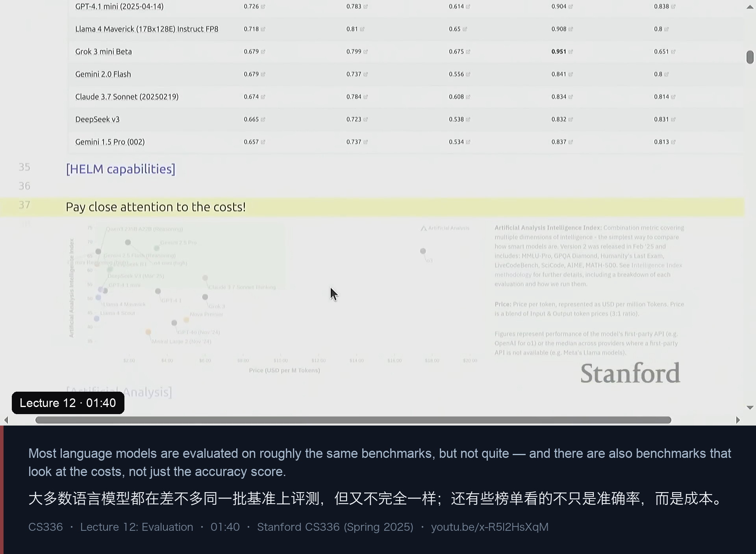This screenshot has width=756, height=554.
Task: Open link icon beside 0.65 in Llama 4 Maverick row
Action: click(465, 29)
